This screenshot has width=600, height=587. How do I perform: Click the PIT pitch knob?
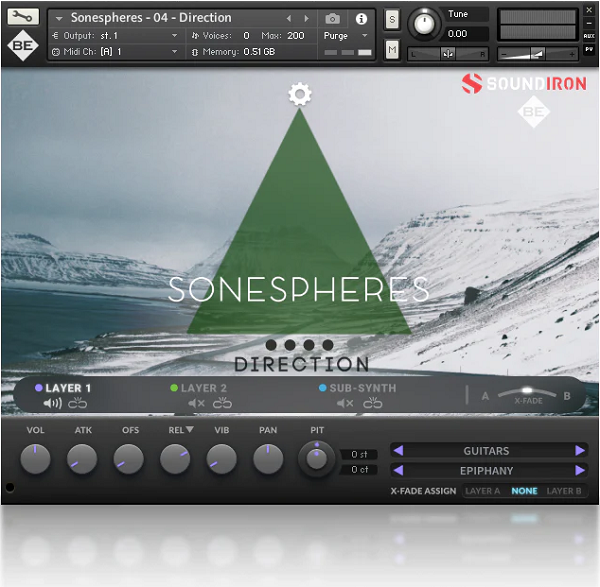pos(316,458)
